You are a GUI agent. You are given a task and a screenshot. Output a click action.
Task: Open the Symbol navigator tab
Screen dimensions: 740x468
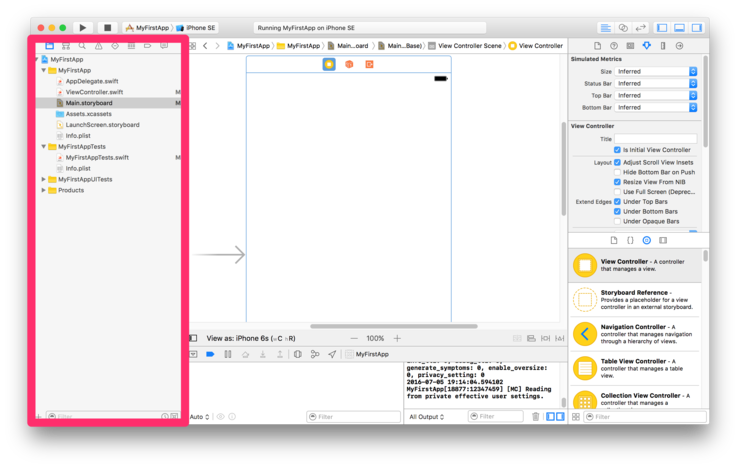pyautogui.click(x=66, y=46)
